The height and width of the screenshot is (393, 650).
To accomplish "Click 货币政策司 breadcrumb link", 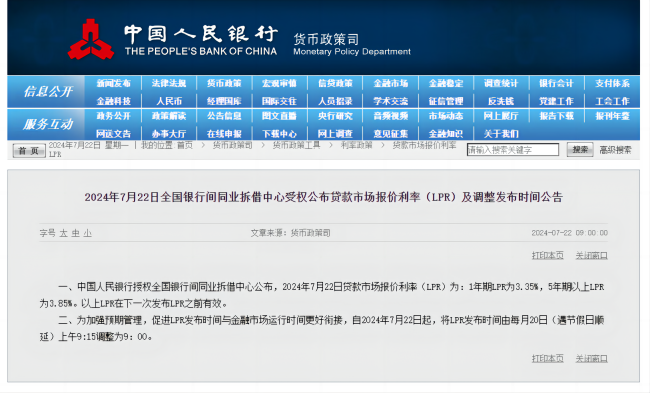I will 233,145.
